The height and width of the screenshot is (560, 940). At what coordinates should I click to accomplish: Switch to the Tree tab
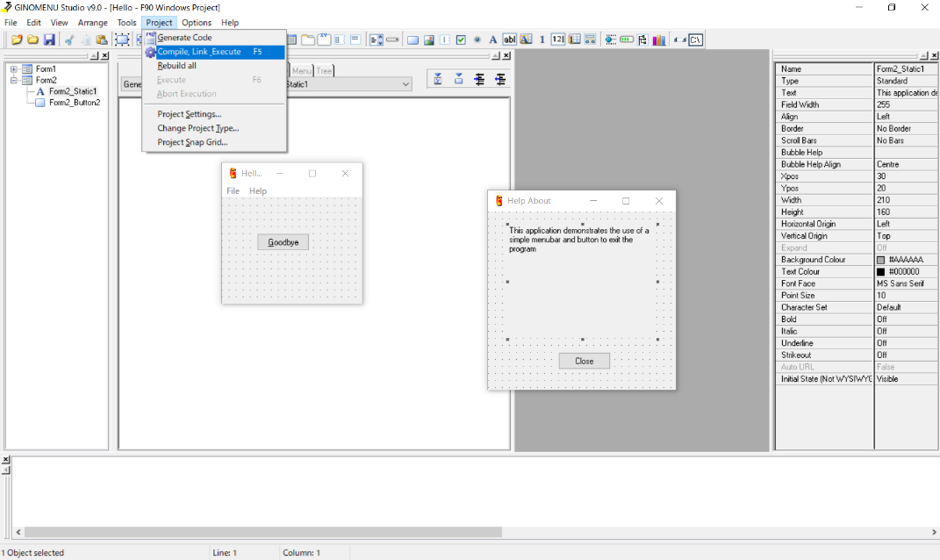pyautogui.click(x=324, y=71)
